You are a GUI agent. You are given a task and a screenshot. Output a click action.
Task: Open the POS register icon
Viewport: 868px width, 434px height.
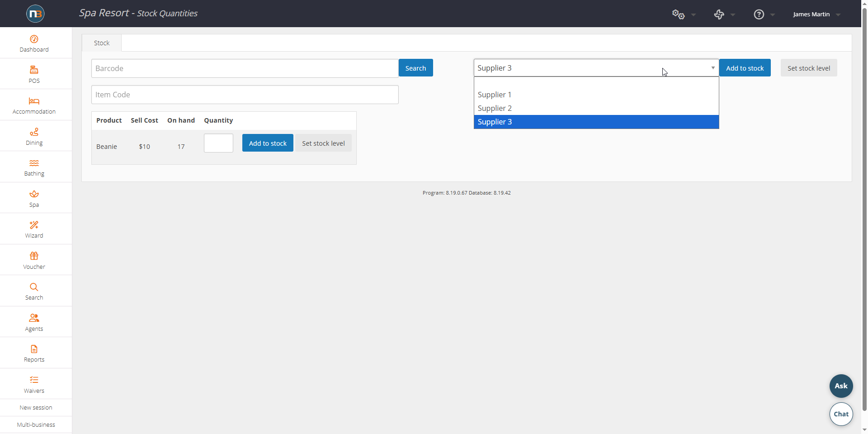34,70
